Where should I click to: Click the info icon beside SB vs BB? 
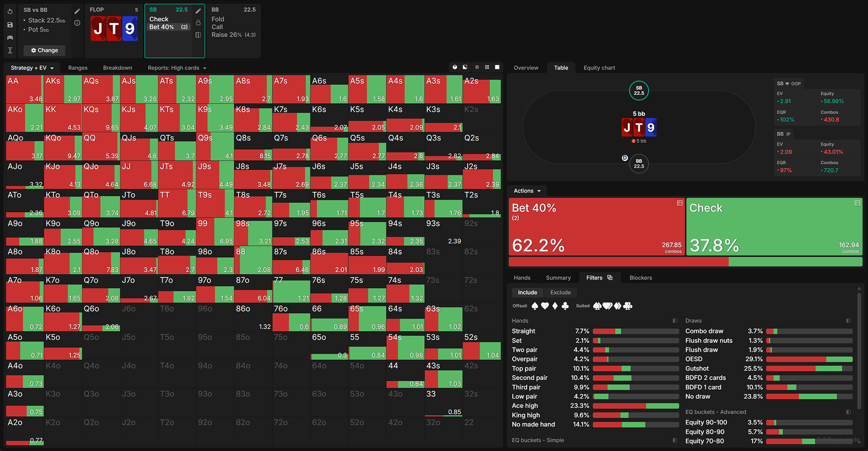pyautogui.click(x=77, y=23)
